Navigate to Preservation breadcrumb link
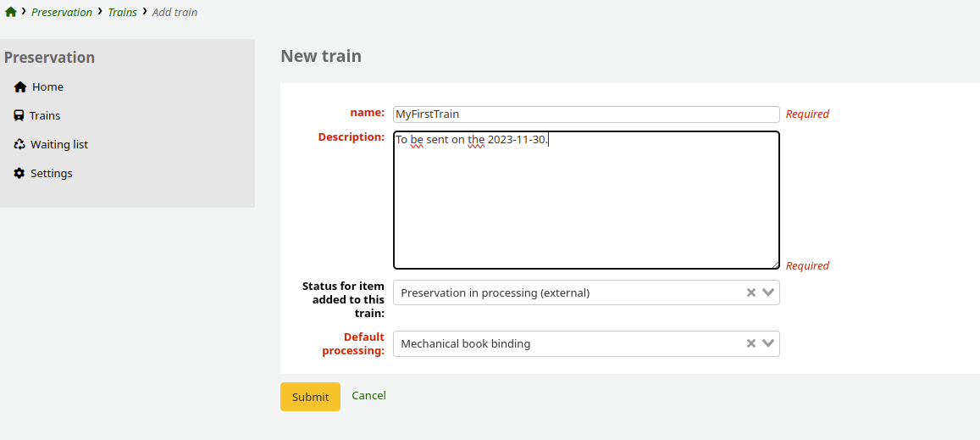The width and height of the screenshot is (980, 440). coord(62,13)
